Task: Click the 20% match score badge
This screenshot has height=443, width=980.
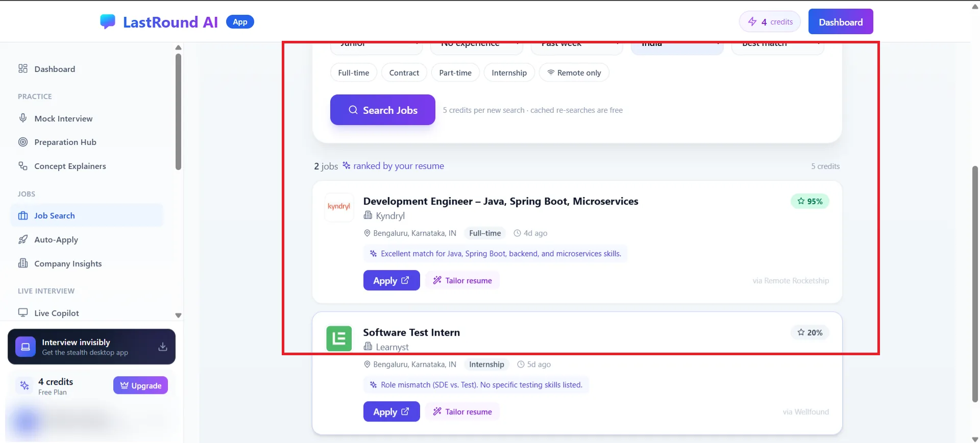Action: point(810,332)
